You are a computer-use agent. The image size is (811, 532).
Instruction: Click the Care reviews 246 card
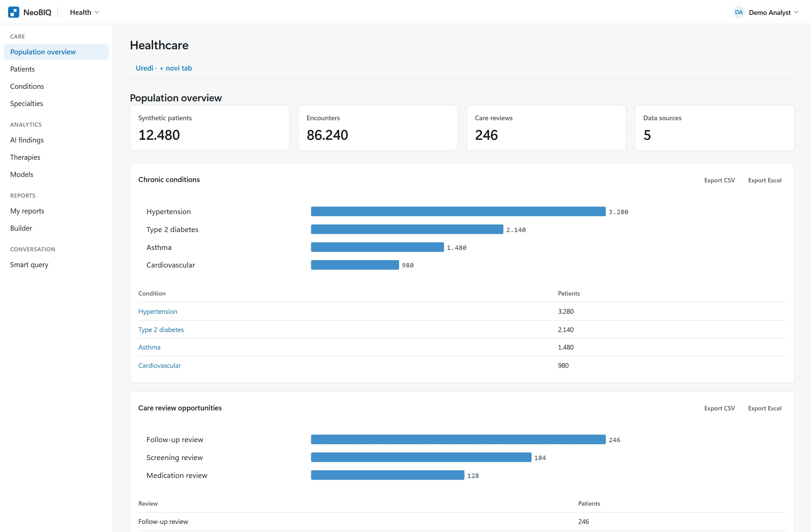(x=546, y=128)
